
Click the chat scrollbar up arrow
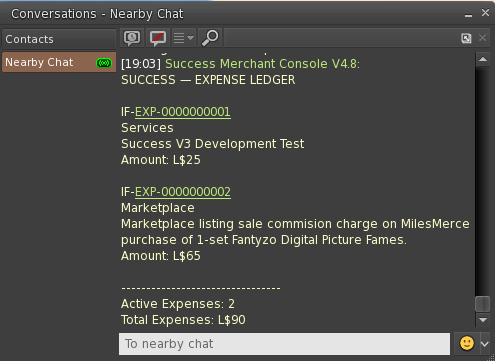(x=483, y=59)
